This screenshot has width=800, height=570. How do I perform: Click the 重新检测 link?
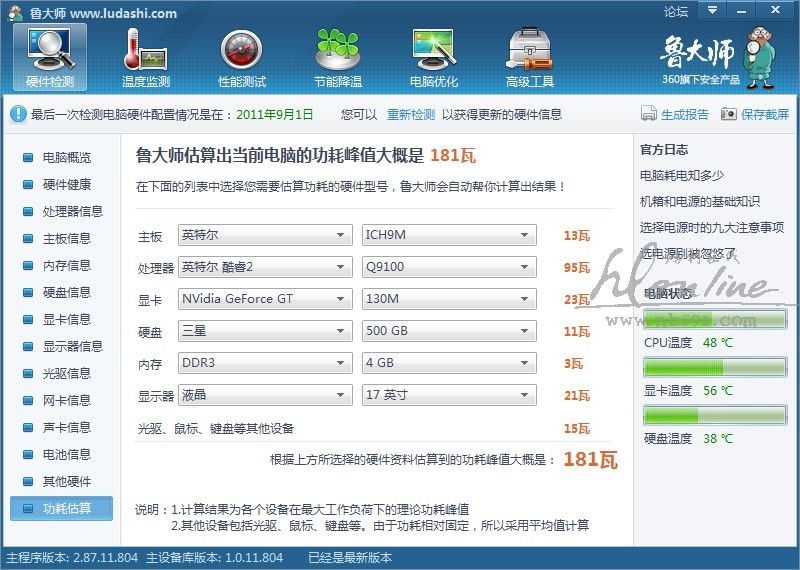coord(411,115)
